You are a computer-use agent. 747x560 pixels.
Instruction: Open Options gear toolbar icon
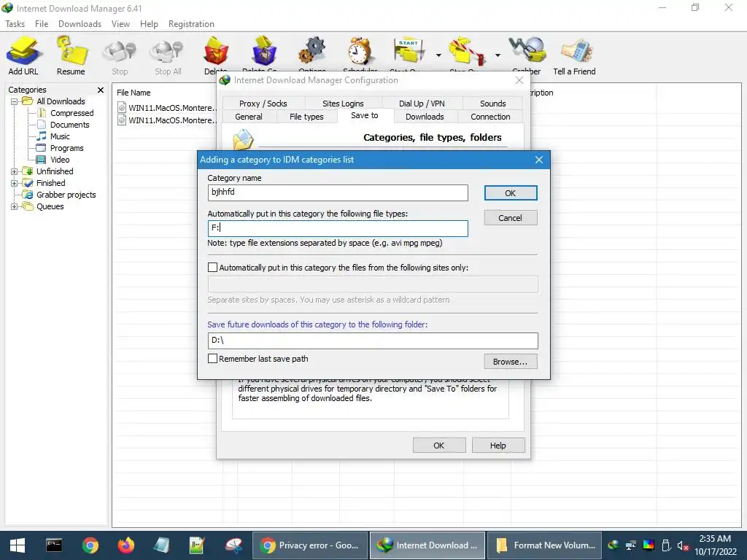pyautogui.click(x=312, y=55)
